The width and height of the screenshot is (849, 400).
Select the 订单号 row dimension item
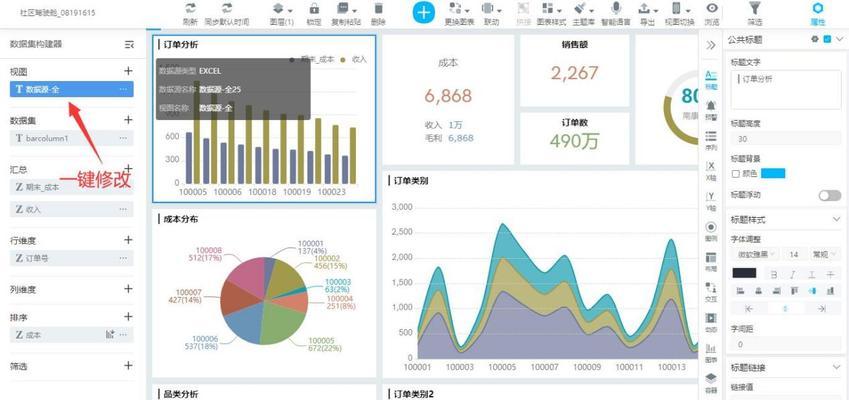tap(71, 258)
